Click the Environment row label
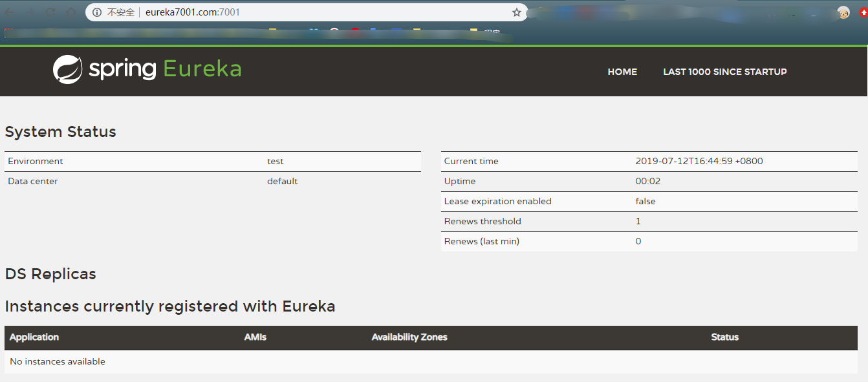Image resolution: width=868 pixels, height=382 pixels. coord(36,161)
